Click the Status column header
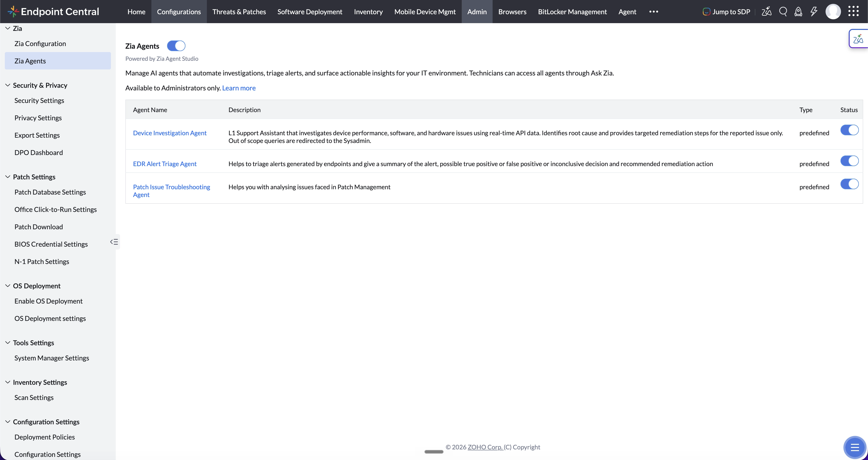Screen dimensions: 868x460 849,109
